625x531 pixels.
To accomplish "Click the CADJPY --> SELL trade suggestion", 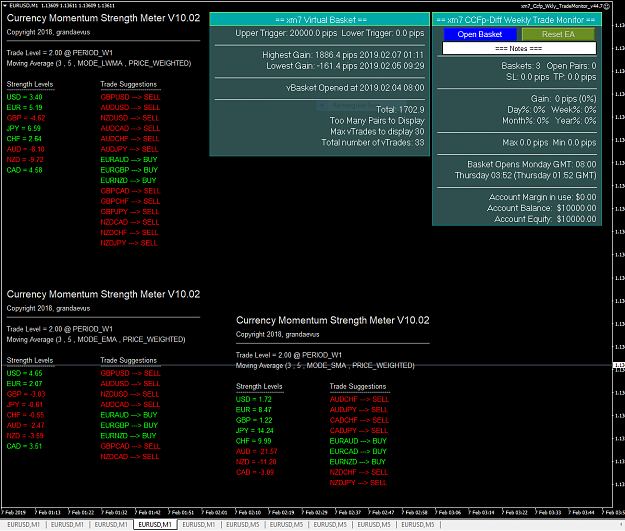I will click(x=359, y=431).
